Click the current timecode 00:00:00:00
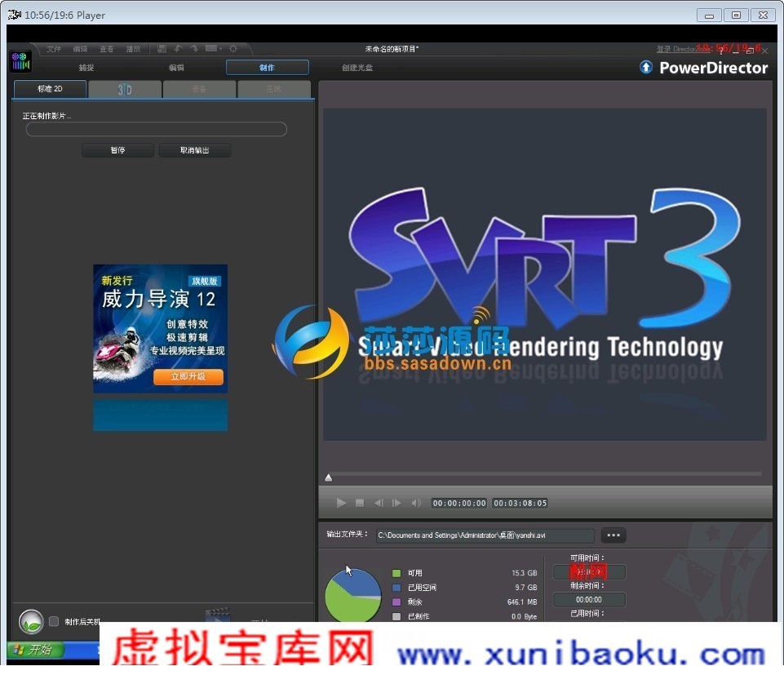 point(459,504)
